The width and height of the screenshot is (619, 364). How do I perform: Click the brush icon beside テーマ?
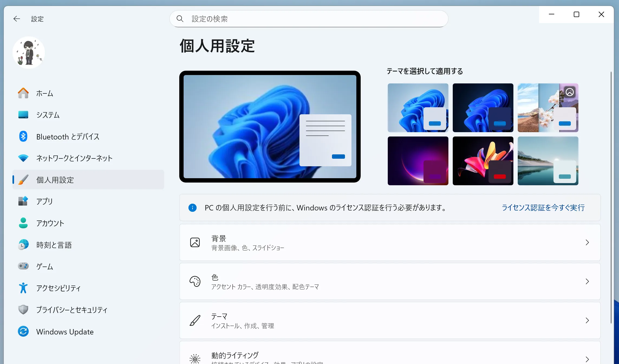coord(195,320)
